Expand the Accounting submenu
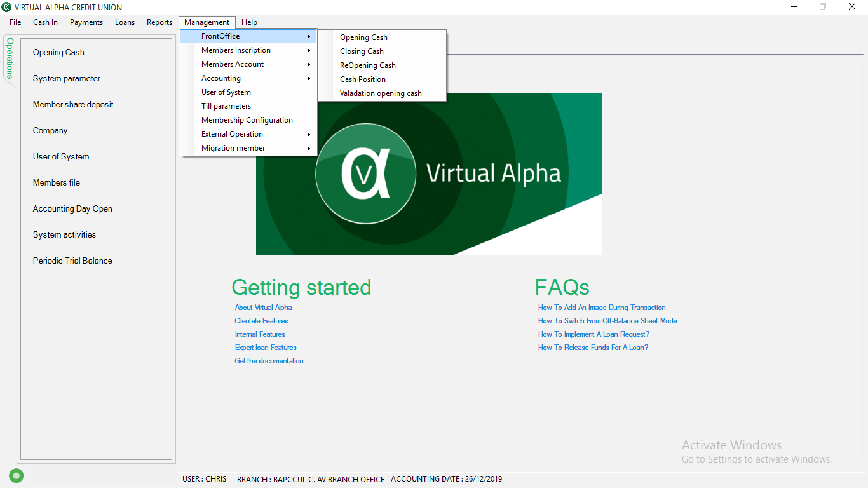Screen dimensions: 868x488 tap(248, 78)
